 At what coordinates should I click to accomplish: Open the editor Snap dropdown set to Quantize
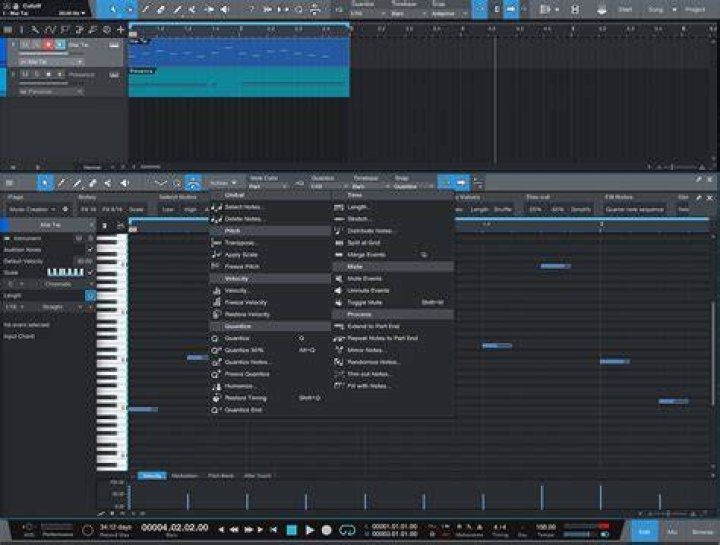pyautogui.click(x=414, y=186)
